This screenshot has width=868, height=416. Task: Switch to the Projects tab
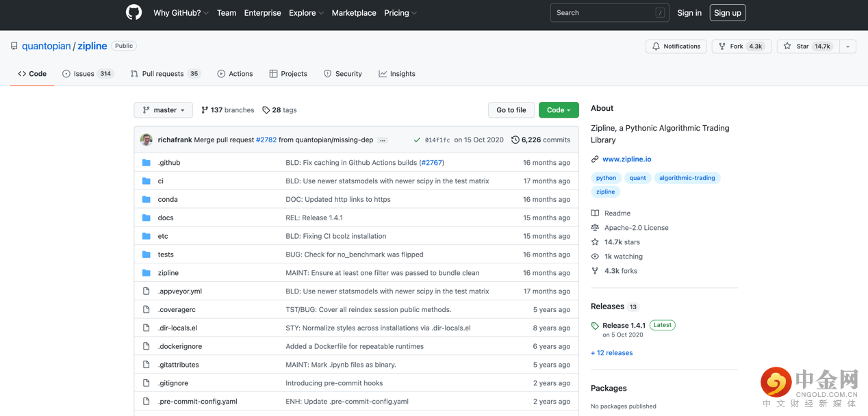point(288,74)
